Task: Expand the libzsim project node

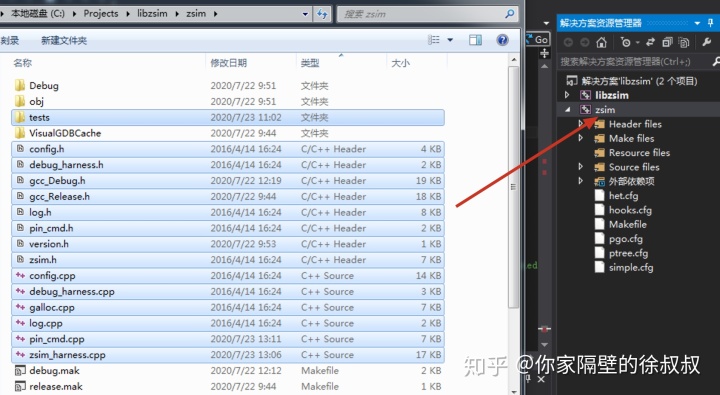Action: (x=568, y=95)
